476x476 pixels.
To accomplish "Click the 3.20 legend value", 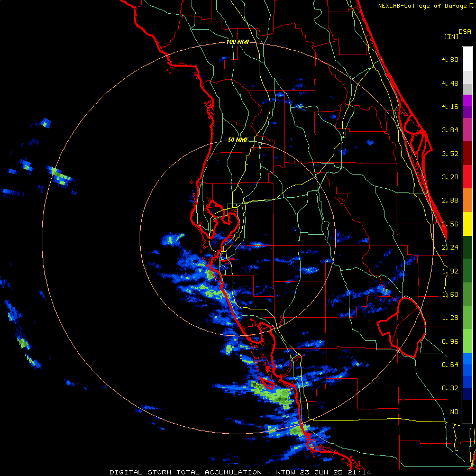I will click(450, 177).
